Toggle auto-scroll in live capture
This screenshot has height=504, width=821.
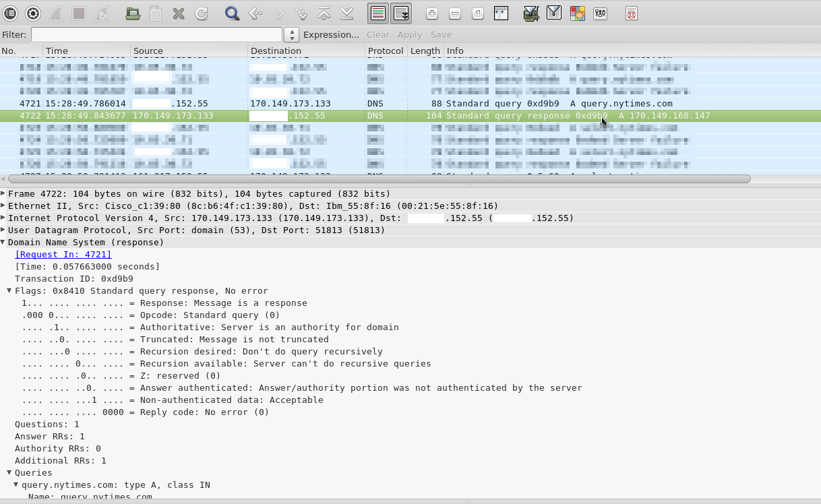pyautogui.click(x=401, y=13)
